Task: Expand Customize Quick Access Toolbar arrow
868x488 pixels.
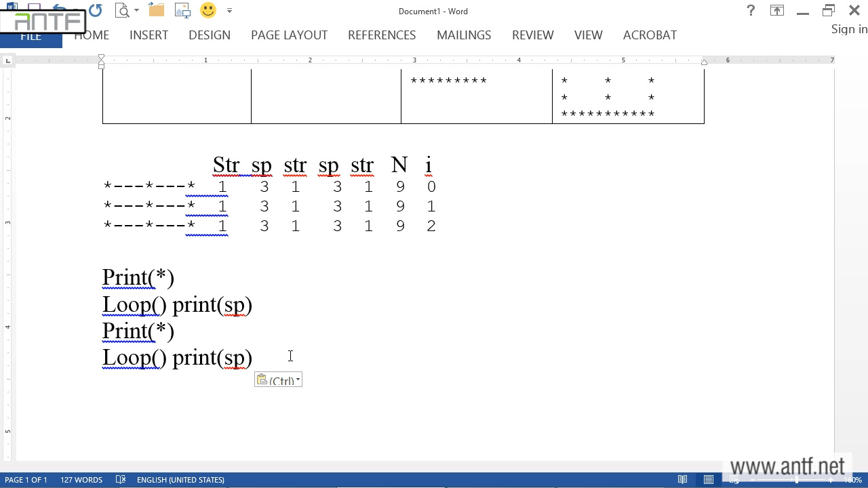Action: click(x=229, y=11)
